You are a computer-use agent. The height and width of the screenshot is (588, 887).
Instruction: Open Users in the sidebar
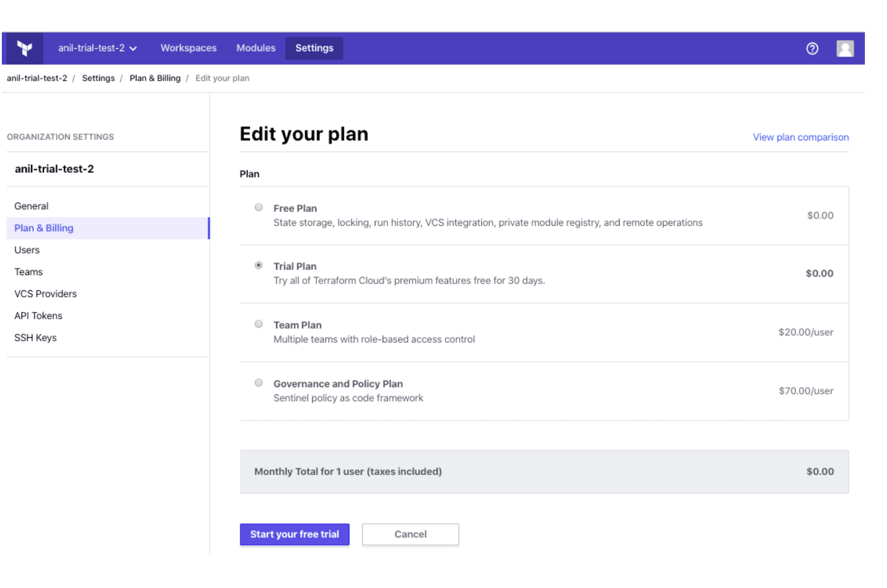[27, 250]
